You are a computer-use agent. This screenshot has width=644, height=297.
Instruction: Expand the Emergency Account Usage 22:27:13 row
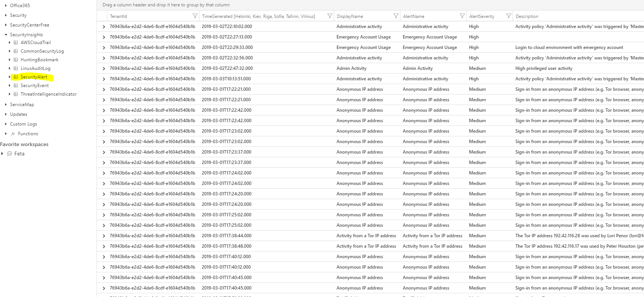coord(104,37)
